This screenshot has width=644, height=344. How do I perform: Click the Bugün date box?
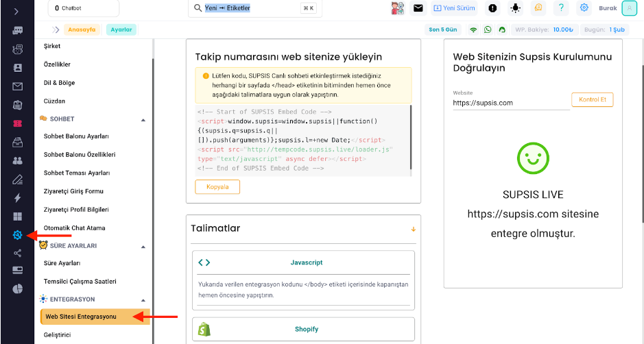[605, 29]
